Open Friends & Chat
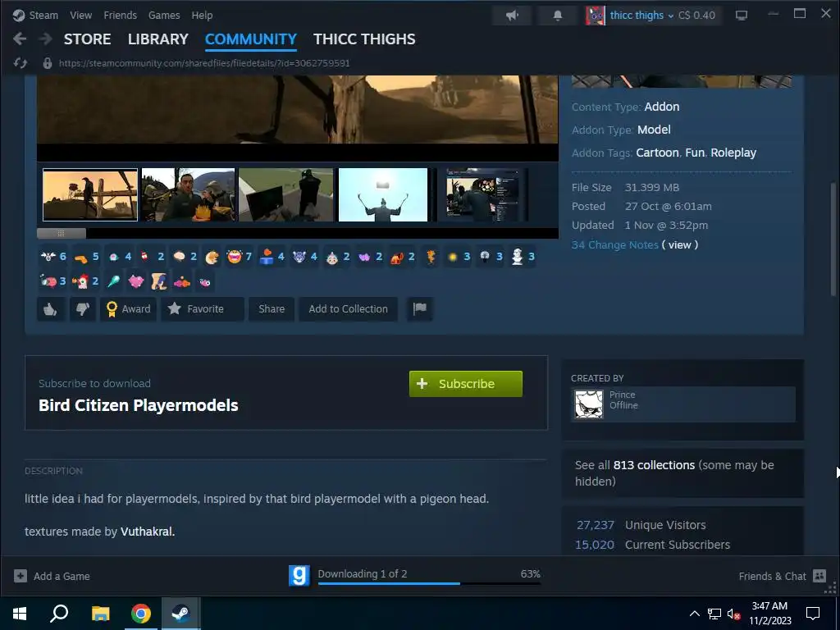 782,576
